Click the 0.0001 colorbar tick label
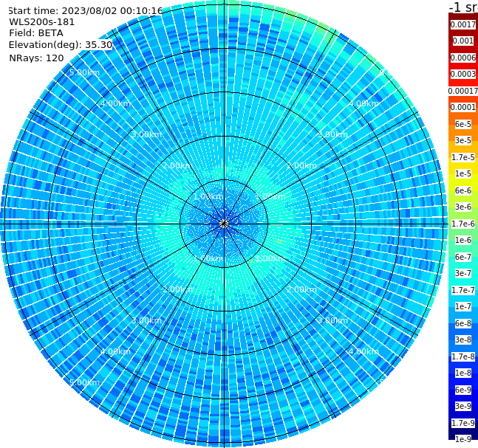The image size is (478, 448). pyautogui.click(x=463, y=107)
